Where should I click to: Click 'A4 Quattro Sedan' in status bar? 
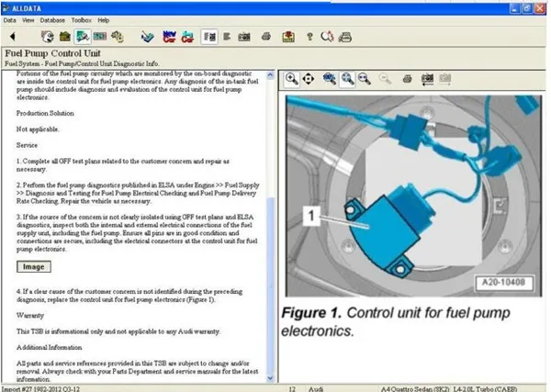(x=415, y=389)
